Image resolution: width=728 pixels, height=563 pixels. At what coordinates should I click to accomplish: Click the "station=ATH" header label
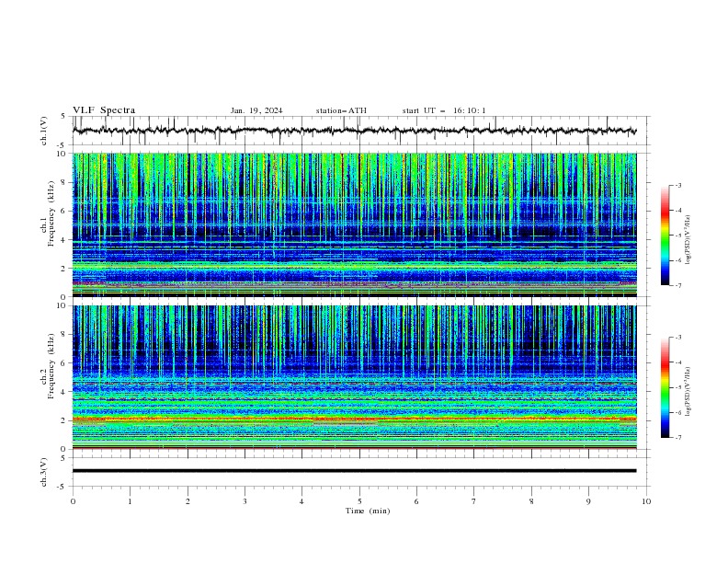pos(341,110)
